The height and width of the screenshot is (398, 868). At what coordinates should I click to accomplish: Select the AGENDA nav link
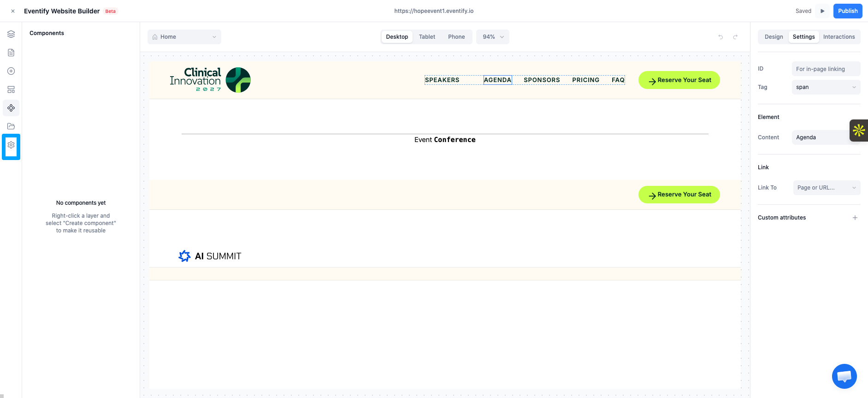pos(497,80)
